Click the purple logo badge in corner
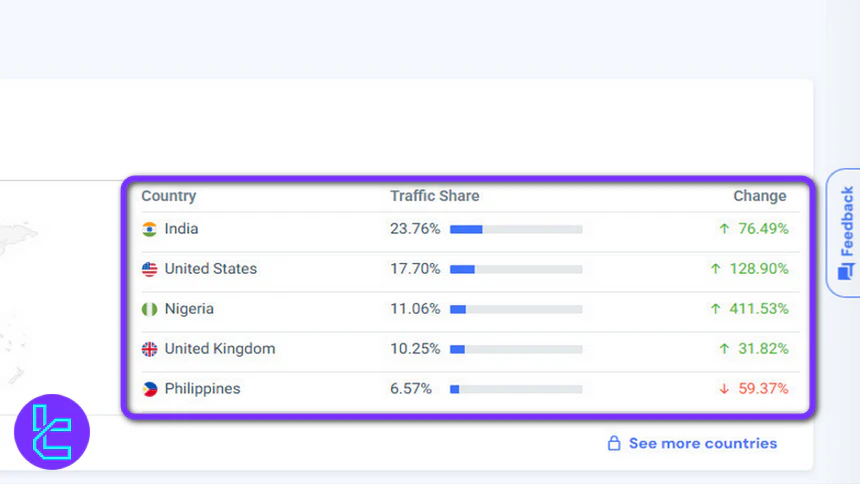The image size is (860, 484). point(52,433)
